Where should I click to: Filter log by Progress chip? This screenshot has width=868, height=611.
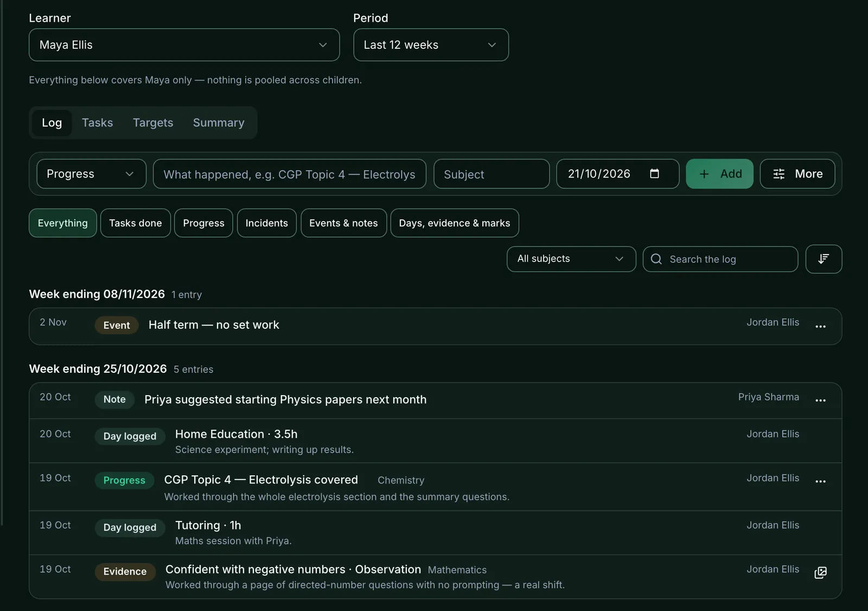click(x=203, y=223)
